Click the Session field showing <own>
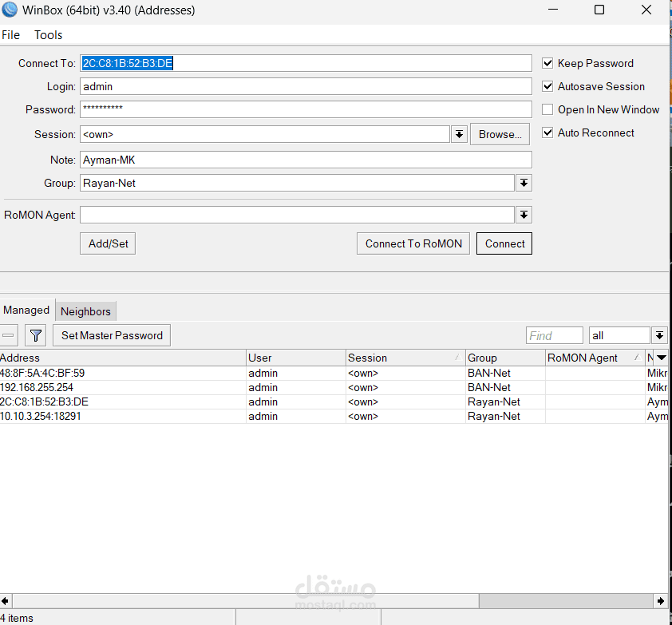Viewport: 672px width, 625px height. point(265,135)
